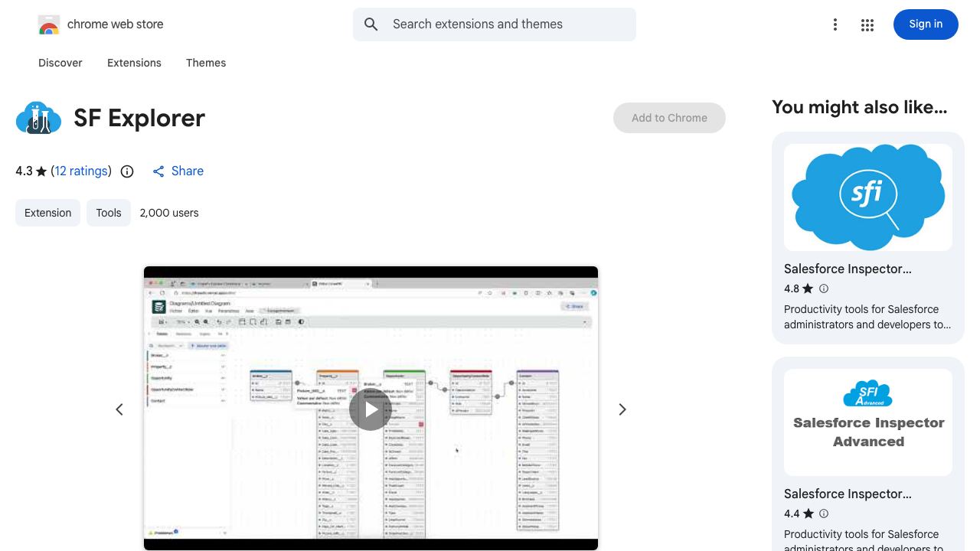Select the Tools category chip
Image resolution: width=980 pixels, height=551 pixels.
click(x=109, y=213)
